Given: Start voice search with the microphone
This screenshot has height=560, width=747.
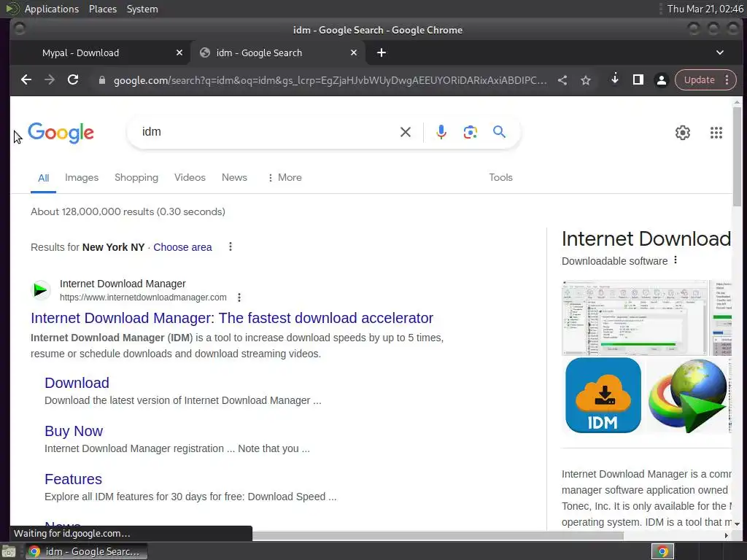Looking at the screenshot, I should (x=441, y=132).
